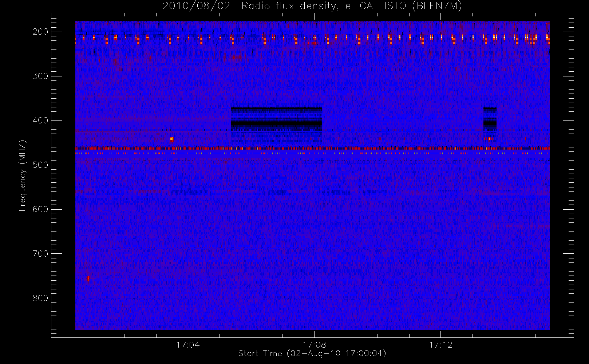Click the 17:12 time tick label
The height and width of the screenshot is (364, 589).
(440, 345)
